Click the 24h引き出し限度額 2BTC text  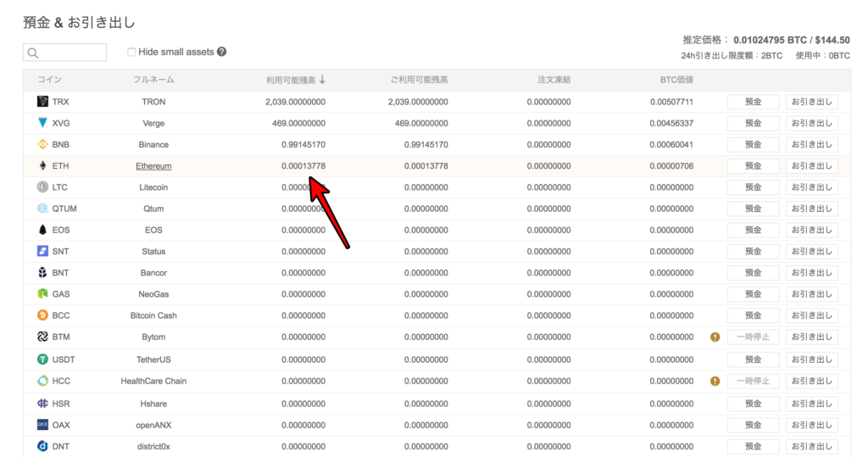click(x=732, y=55)
